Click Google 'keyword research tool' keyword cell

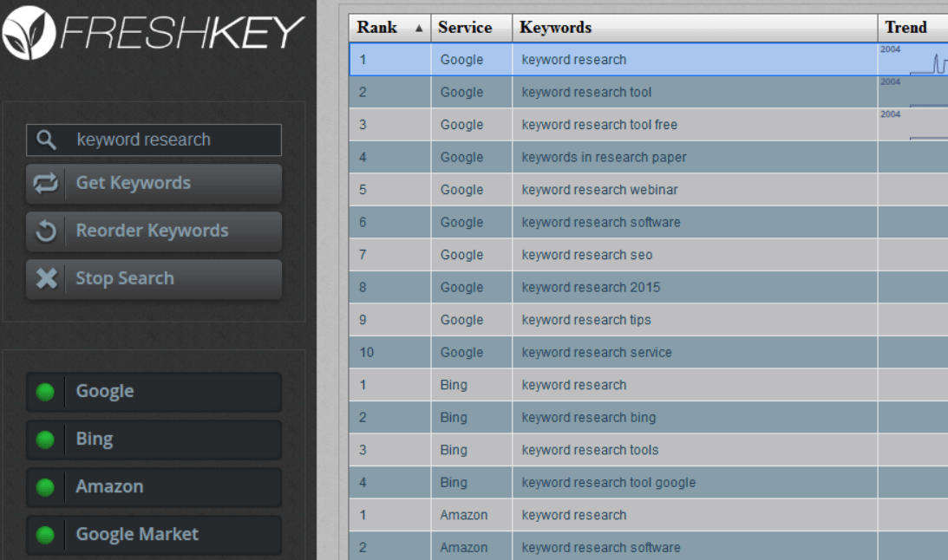point(695,92)
